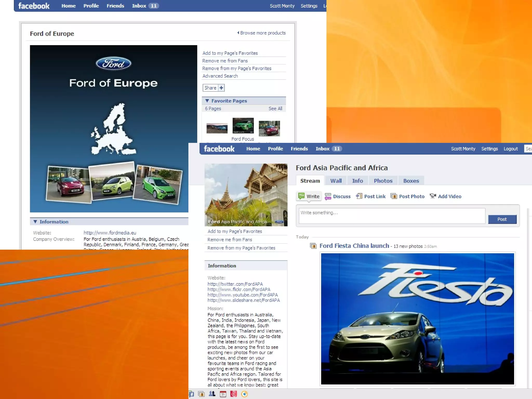Click the Add Video camera icon
This screenshot has height=399, width=532.
tap(433, 196)
